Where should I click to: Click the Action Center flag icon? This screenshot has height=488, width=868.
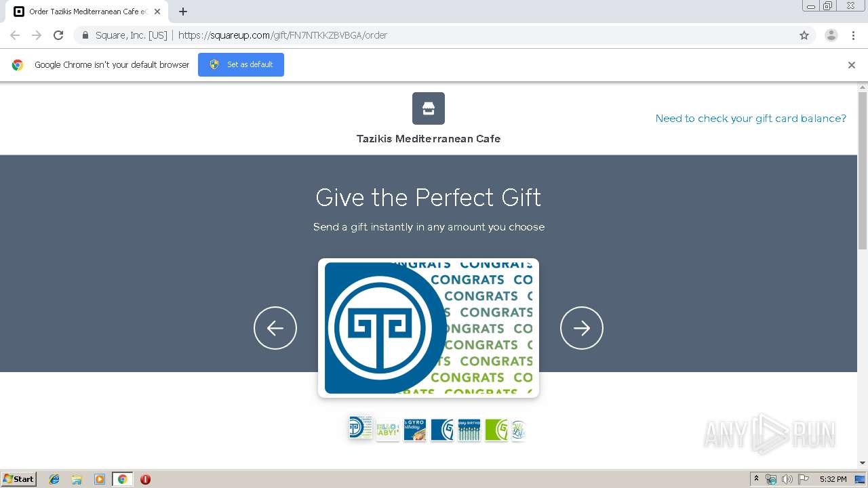click(804, 479)
